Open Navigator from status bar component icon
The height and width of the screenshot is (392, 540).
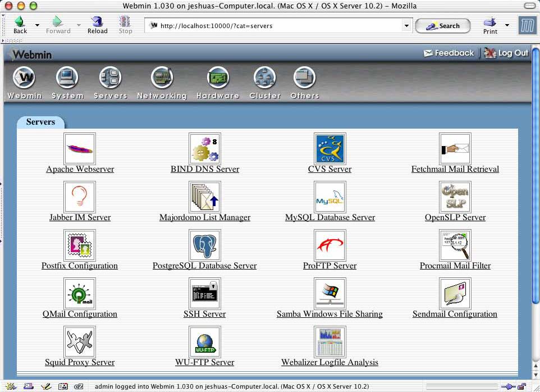(11, 386)
